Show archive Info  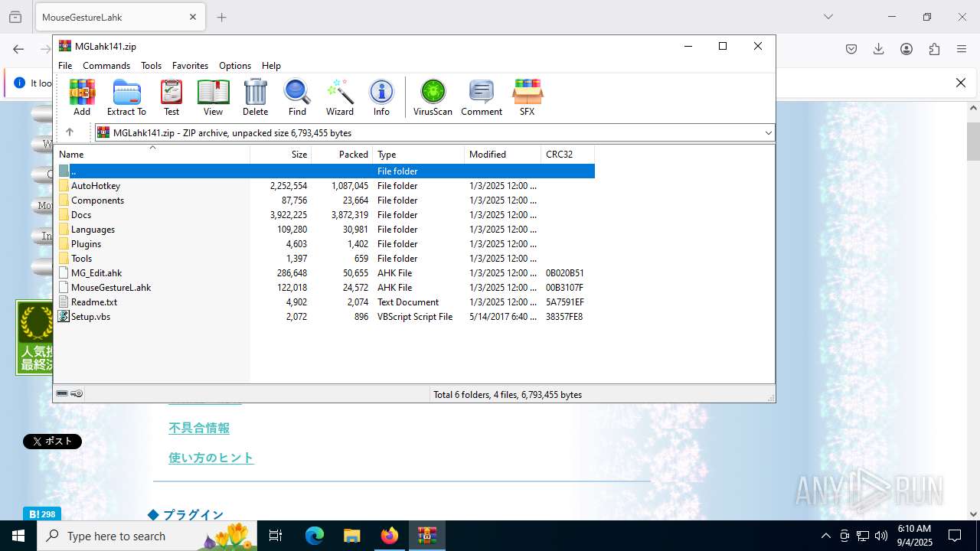click(x=381, y=97)
